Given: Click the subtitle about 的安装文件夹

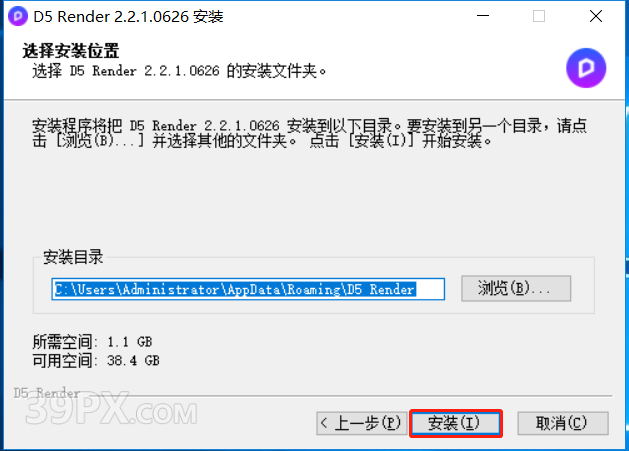Looking at the screenshot, I should [179, 71].
